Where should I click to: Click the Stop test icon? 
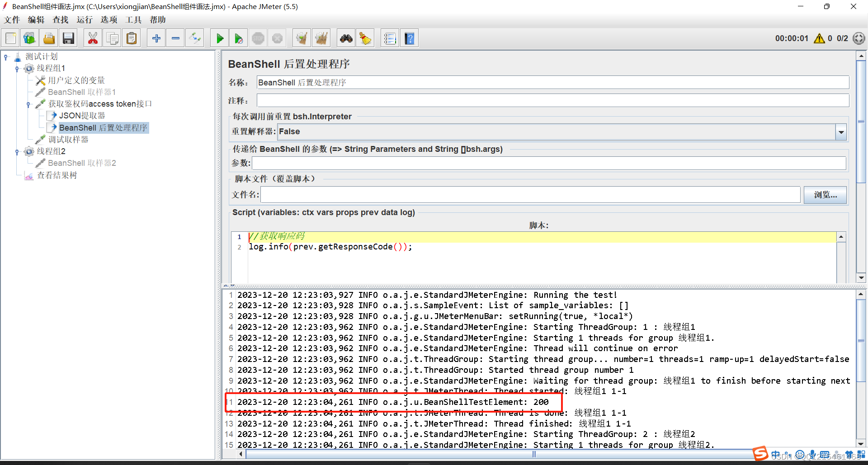click(x=258, y=38)
